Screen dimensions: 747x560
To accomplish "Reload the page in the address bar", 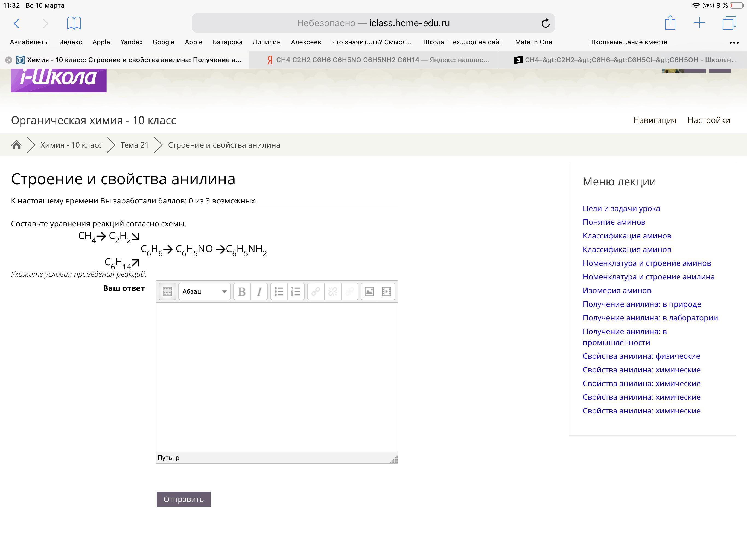I will pyautogui.click(x=545, y=23).
